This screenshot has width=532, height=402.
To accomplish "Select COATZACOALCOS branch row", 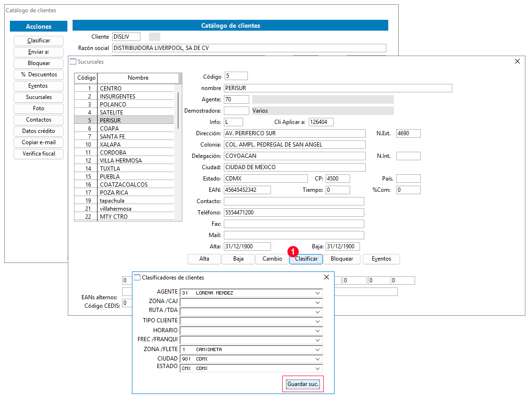I will click(x=124, y=185).
